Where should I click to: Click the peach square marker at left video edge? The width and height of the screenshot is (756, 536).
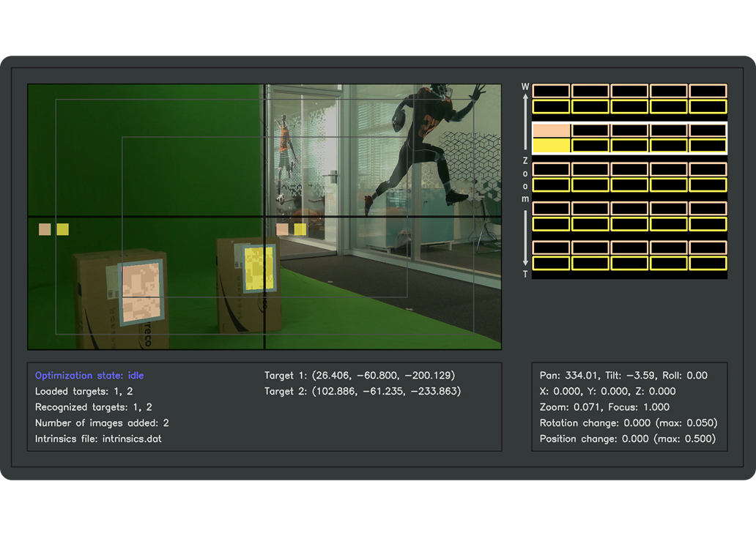pyautogui.click(x=45, y=229)
